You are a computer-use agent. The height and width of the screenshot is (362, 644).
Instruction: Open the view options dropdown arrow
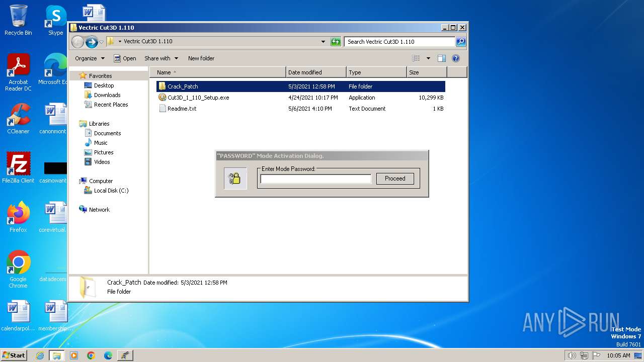[x=428, y=58]
